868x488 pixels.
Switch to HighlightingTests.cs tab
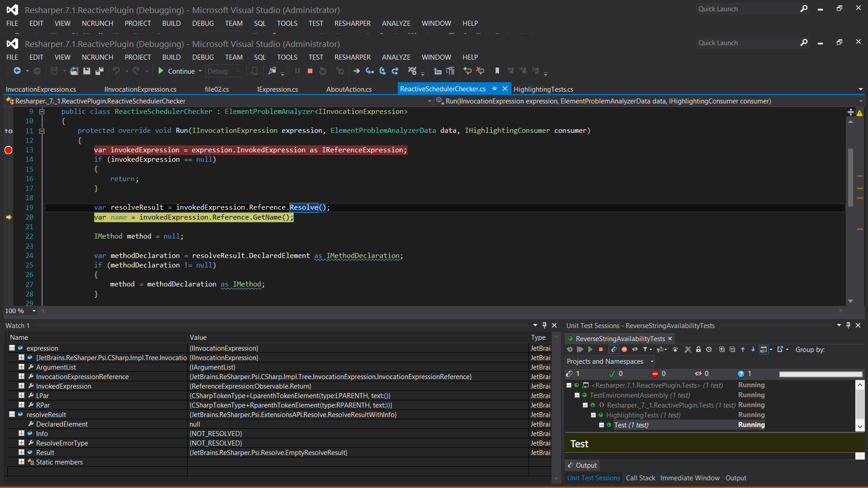point(543,89)
